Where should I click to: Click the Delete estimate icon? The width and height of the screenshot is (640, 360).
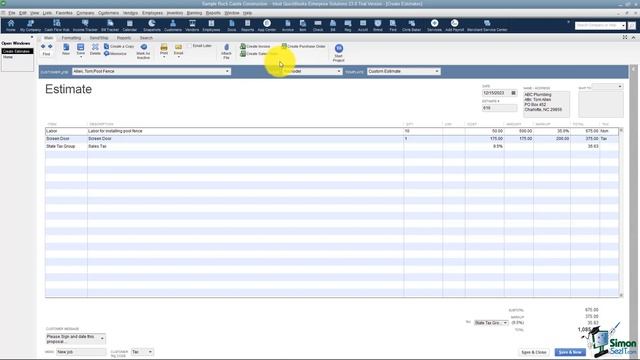(x=95, y=49)
